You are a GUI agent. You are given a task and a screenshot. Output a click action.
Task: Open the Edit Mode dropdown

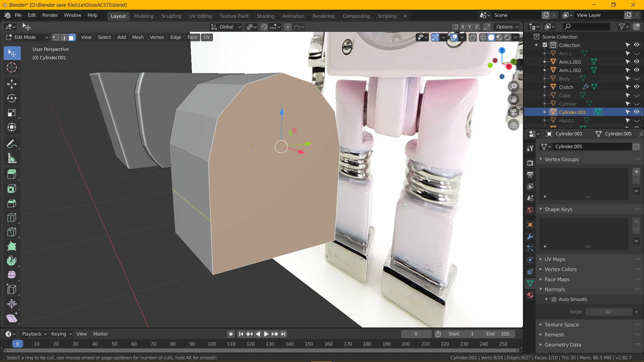pyautogui.click(x=27, y=37)
